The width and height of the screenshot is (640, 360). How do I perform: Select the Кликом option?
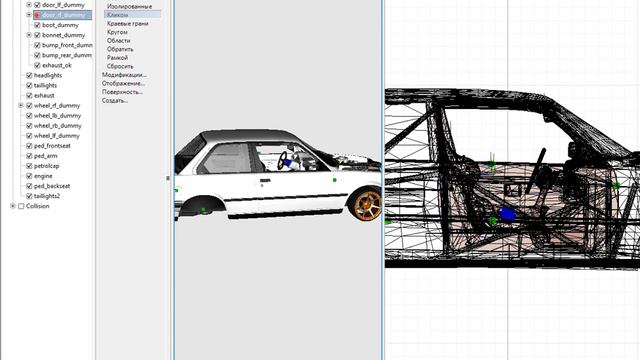118,15
